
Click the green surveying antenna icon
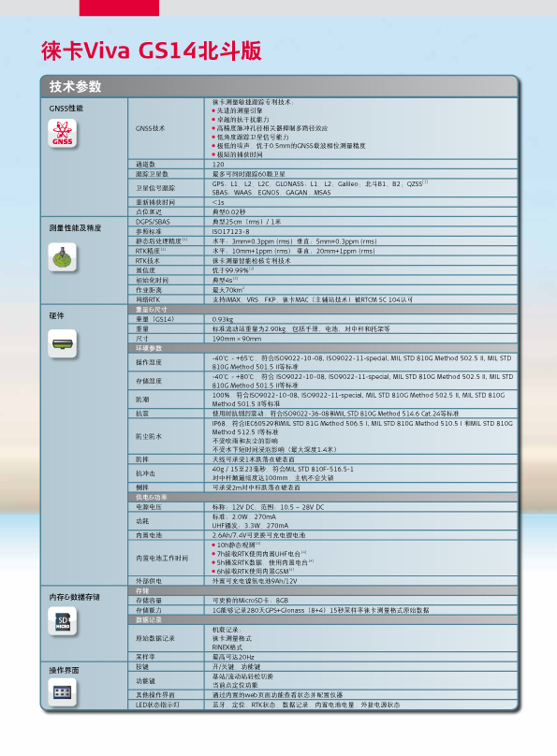click(x=62, y=257)
